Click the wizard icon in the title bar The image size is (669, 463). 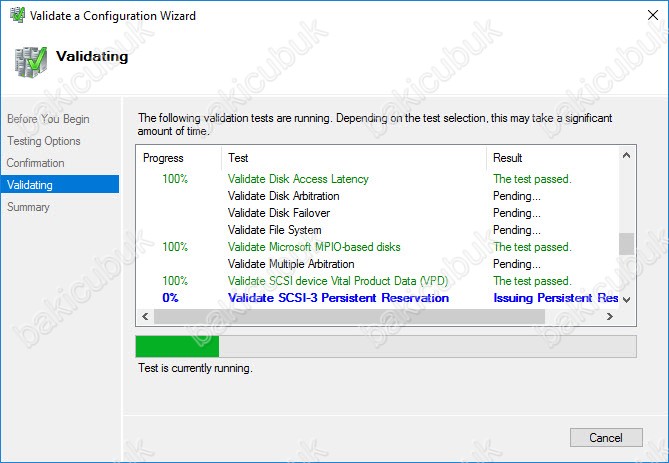click(15, 16)
